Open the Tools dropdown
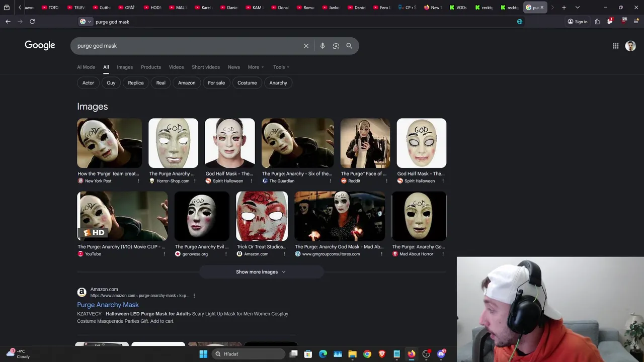 [x=281, y=67]
